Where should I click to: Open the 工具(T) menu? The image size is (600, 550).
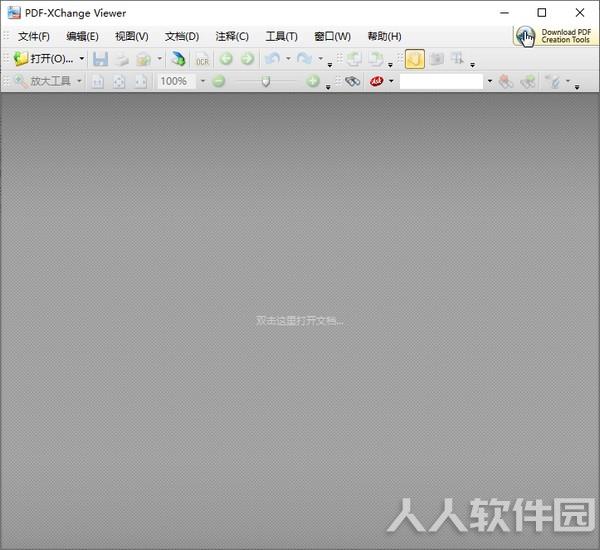click(x=282, y=37)
